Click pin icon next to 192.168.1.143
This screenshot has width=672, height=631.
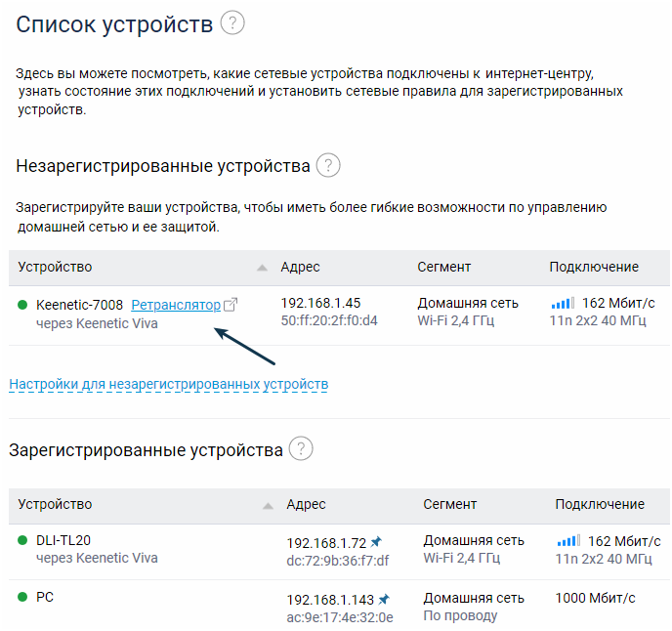tap(385, 599)
